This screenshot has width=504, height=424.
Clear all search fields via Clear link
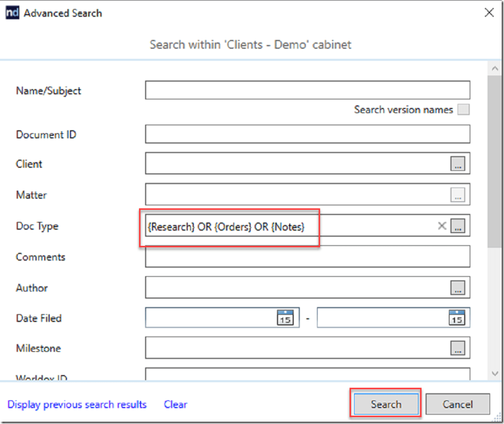(x=175, y=404)
